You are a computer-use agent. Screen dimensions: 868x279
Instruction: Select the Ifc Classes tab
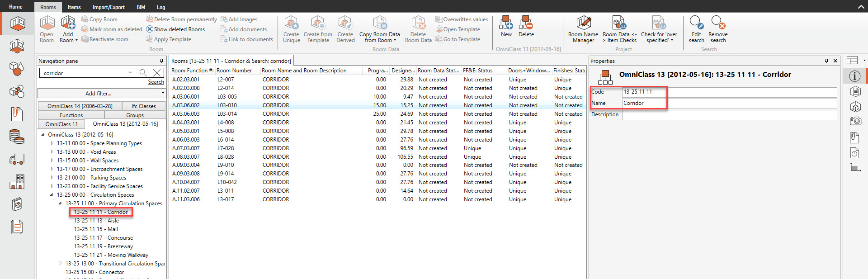pos(143,106)
